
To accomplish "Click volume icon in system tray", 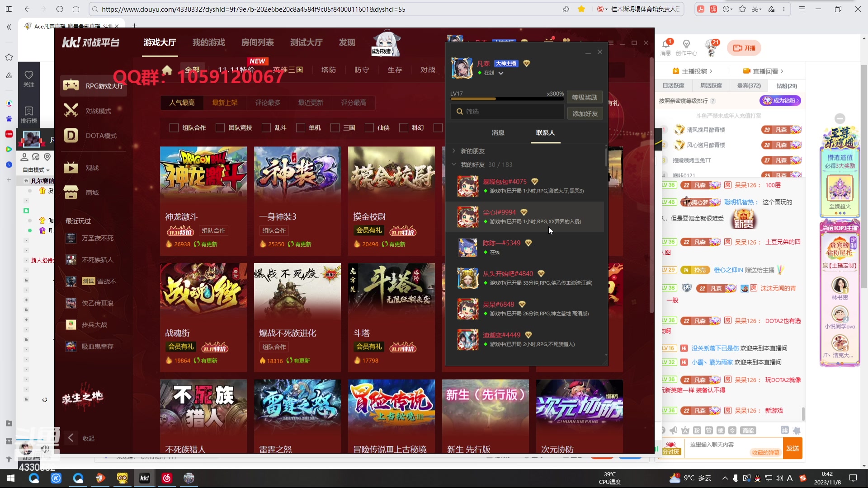I will (779, 478).
